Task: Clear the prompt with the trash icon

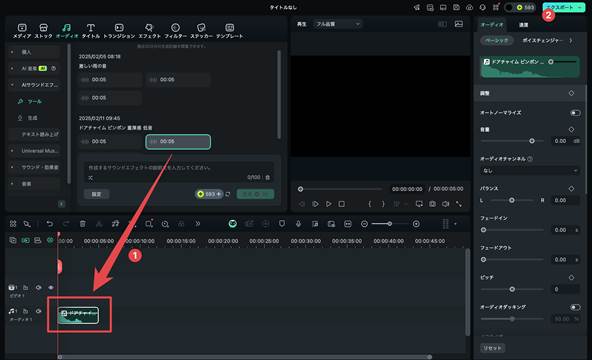Action: [x=267, y=177]
